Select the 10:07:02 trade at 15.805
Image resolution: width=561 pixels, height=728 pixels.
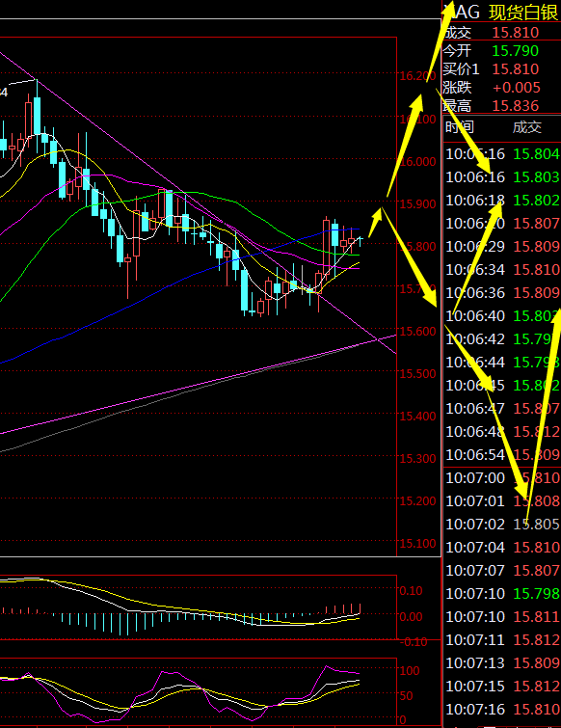tap(502, 525)
